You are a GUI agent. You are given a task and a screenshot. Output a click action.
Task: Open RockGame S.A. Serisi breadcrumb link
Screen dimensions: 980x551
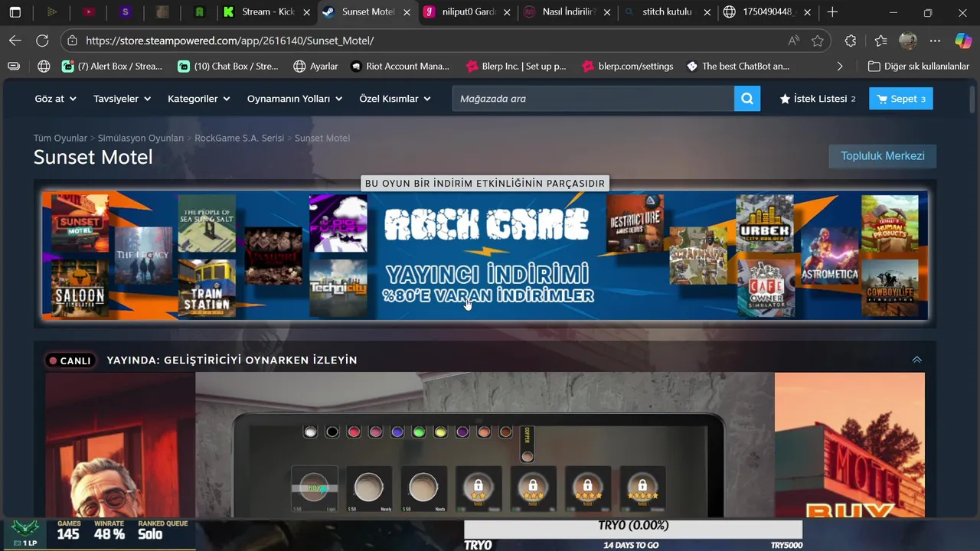239,139
